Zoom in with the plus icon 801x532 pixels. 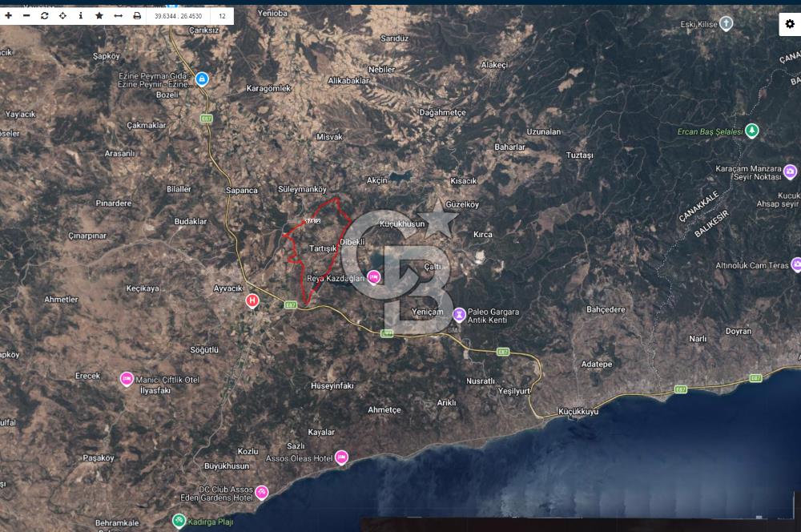point(8,16)
